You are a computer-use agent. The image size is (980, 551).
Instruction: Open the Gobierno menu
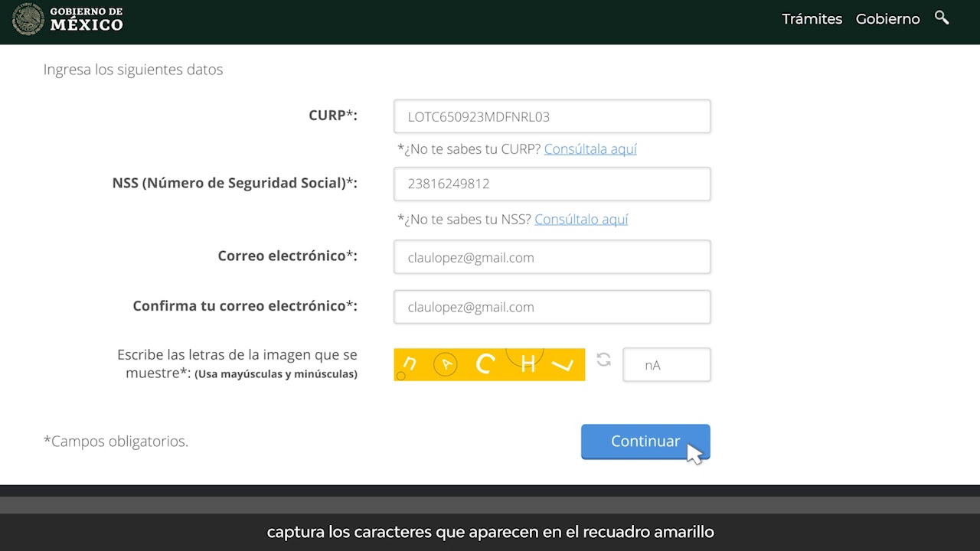click(887, 18)
